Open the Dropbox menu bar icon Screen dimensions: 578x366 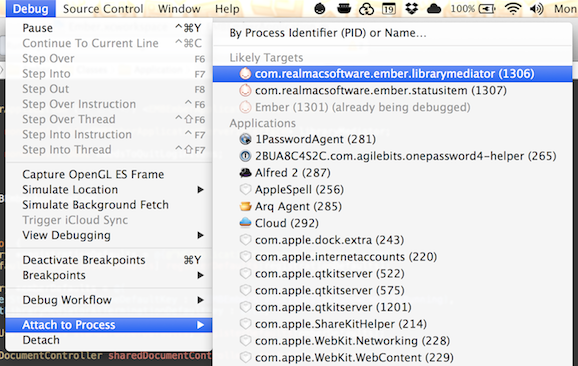tap(411, 8)
